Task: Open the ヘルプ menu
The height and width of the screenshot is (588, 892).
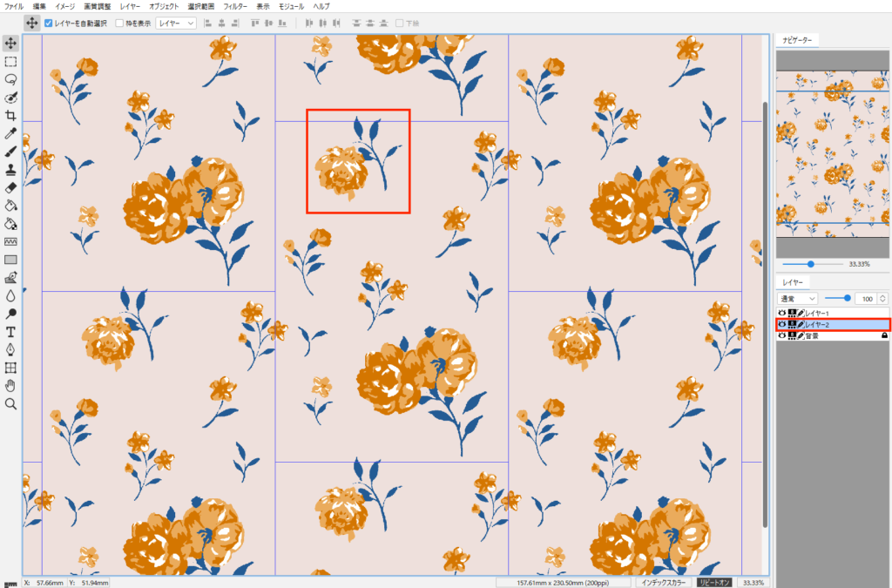Action: 321,6
